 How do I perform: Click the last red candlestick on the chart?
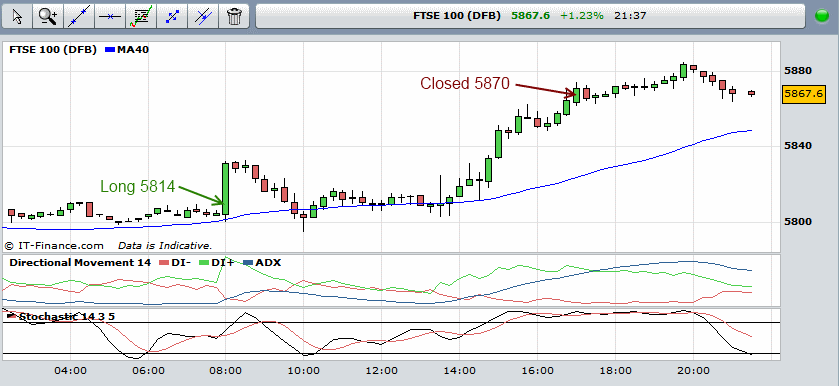tap(752, 93)
